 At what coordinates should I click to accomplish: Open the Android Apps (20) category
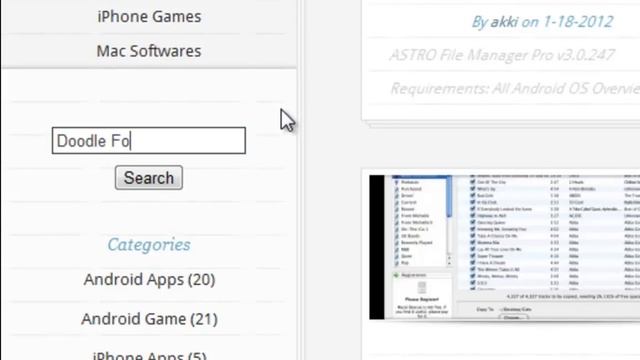pos(149,280)
